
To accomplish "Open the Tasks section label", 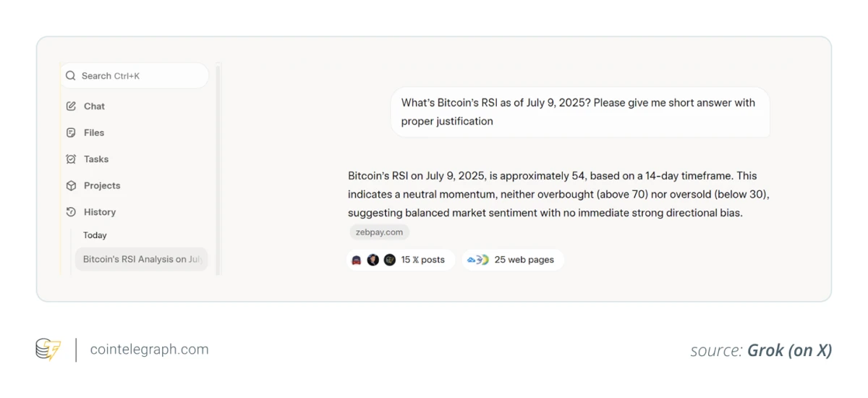I will (x=96, y=159).
